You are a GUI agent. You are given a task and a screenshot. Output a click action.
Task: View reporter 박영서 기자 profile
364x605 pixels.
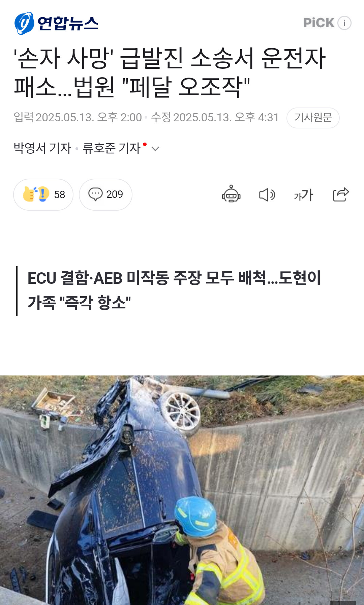coord(42,148)
